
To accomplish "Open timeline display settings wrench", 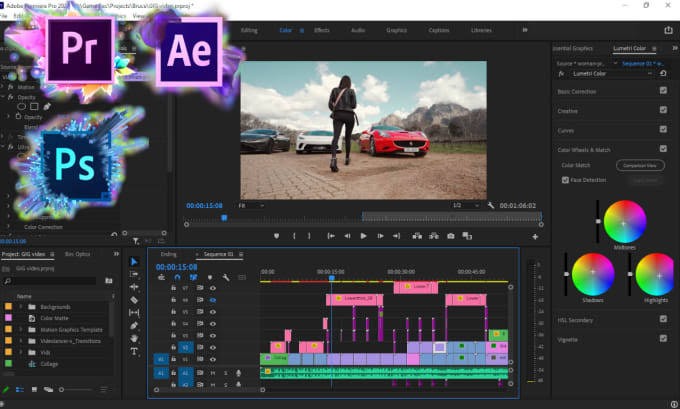I will pyautogui.click(x=226, y=277).
